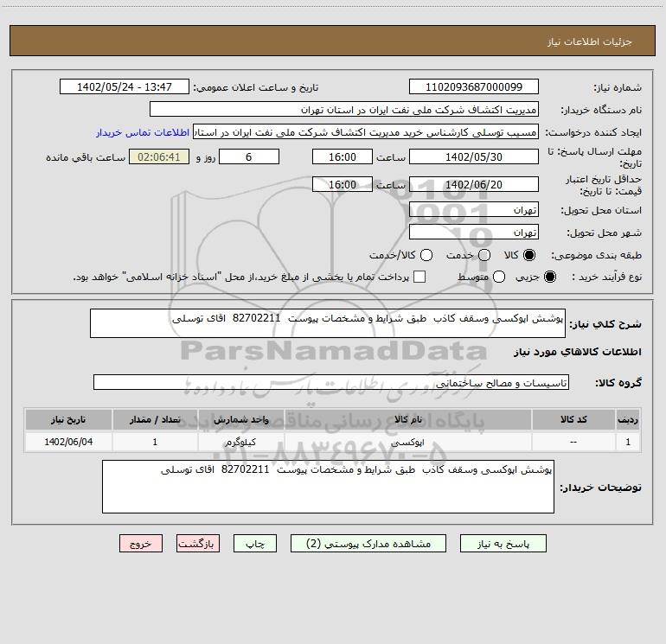
Task: Click the 1402/06/20 price validity date field
Action: pos(473,184)
